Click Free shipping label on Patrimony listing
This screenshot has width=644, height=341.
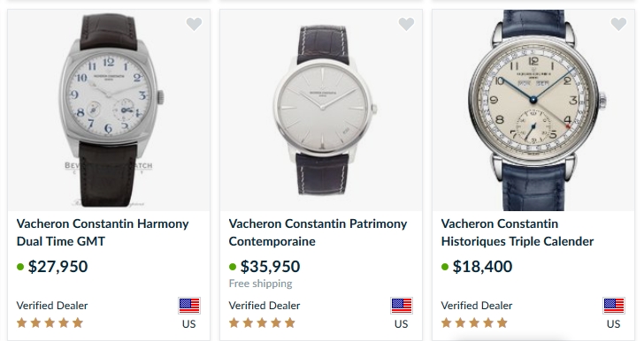260,284
